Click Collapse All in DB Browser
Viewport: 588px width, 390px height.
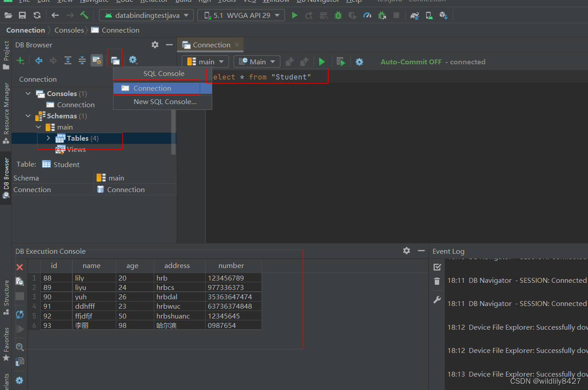[82, 60]
